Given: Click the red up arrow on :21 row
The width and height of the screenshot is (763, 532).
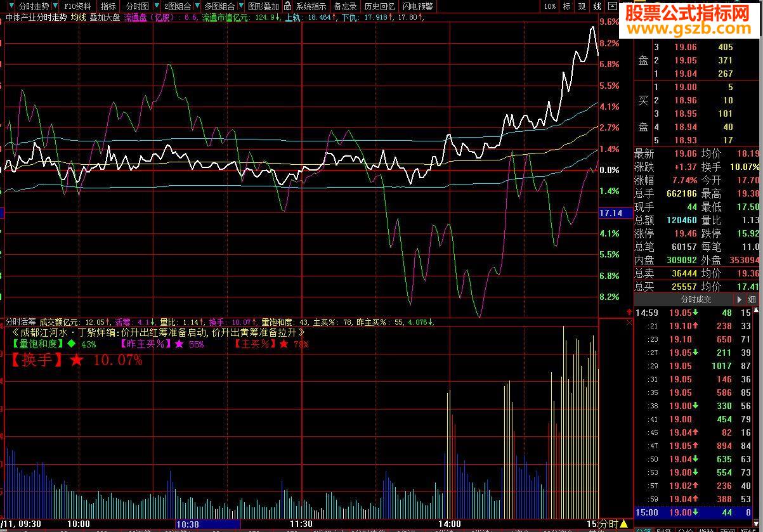Looking at the screenshot, I should click(x=695, y=326).
